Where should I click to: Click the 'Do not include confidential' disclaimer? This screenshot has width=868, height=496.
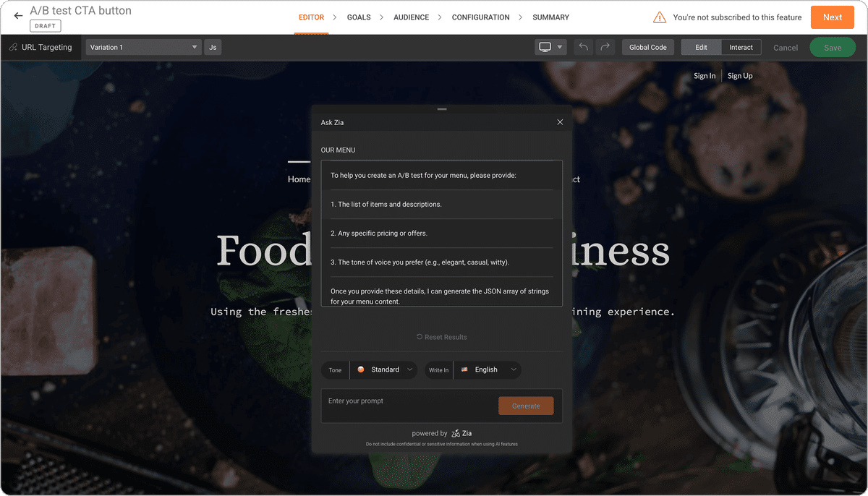pyautogui.click(x=442, y=444)
